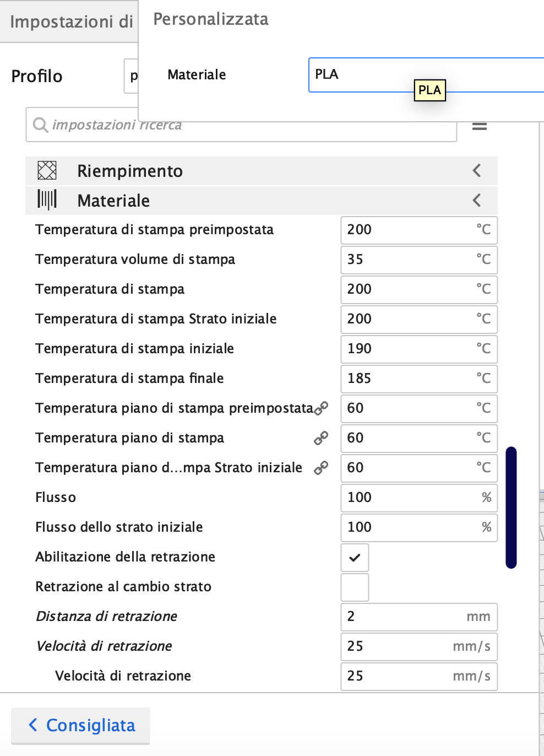
Task: Click the back chevron icon in Consigliata
Action: tap(33, 725)
